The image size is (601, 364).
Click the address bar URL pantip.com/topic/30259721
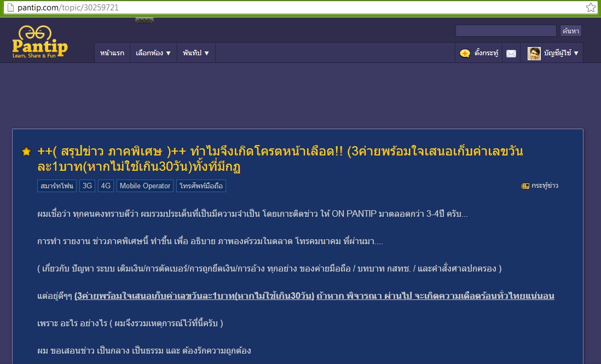pos(68,7)
